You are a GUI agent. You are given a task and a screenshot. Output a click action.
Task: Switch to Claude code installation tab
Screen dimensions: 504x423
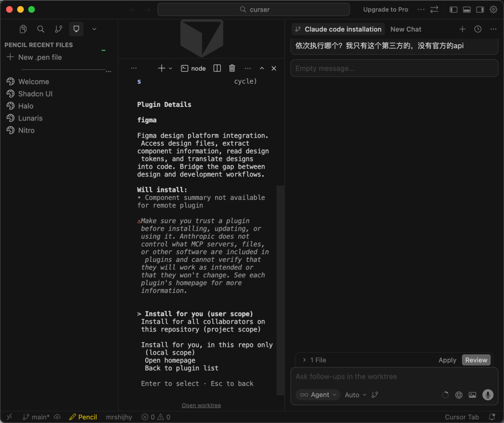[338, 29]
